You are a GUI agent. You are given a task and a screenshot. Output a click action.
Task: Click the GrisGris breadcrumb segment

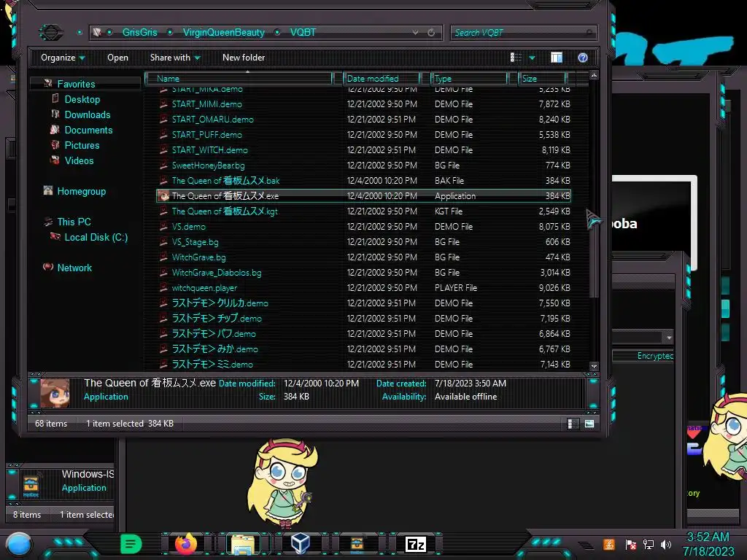[x=139, y=32]
